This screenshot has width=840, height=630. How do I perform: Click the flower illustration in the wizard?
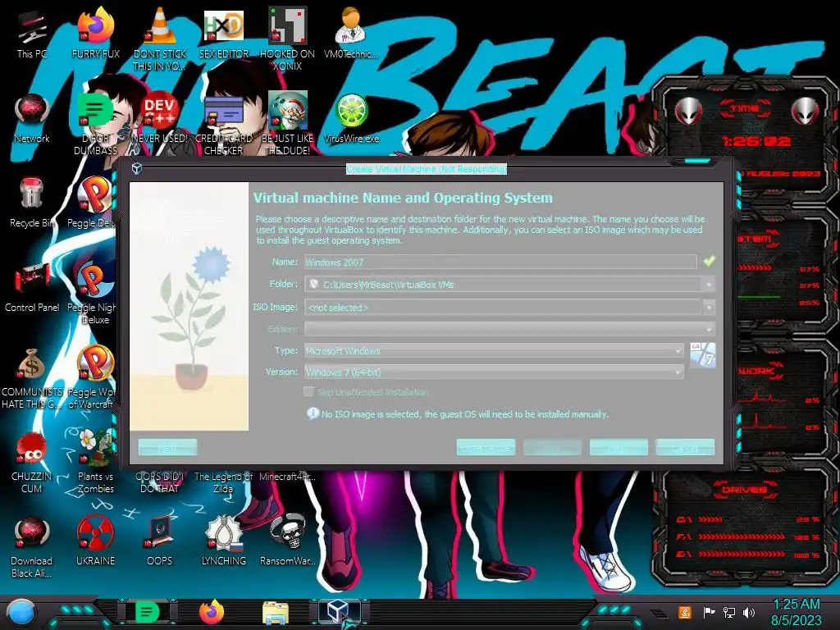click(189, 307)
